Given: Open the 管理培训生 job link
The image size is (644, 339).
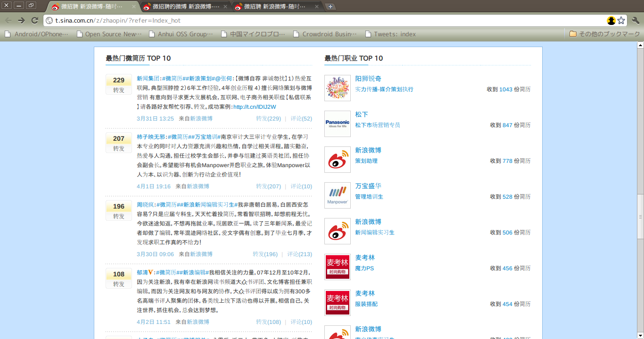Looking at the screenshot, I should click(369, 197).
